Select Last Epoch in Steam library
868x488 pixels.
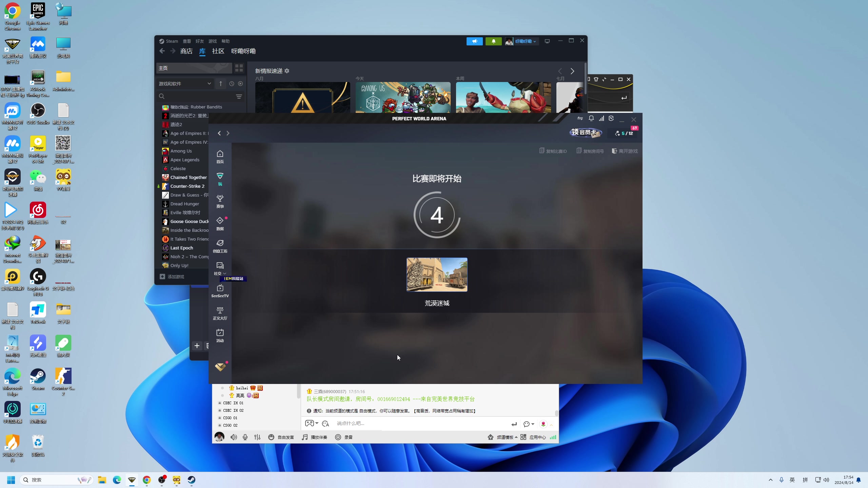coord(181,248)
